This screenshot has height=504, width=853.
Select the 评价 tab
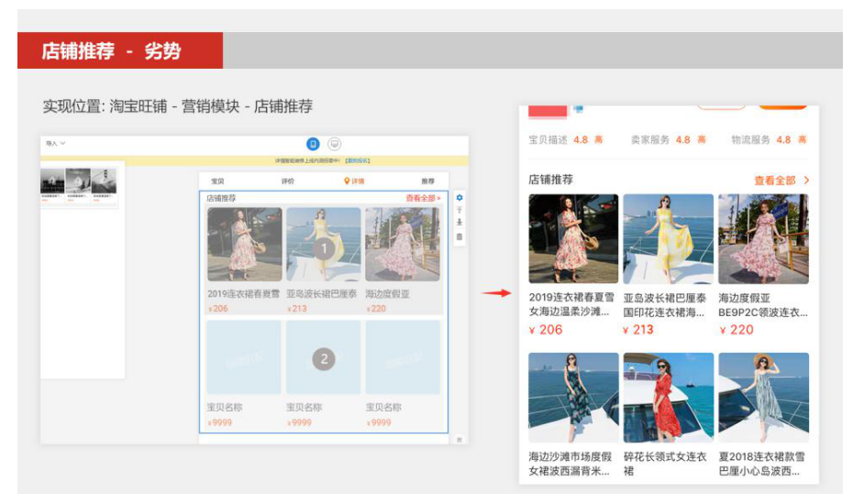click(288, 181)
